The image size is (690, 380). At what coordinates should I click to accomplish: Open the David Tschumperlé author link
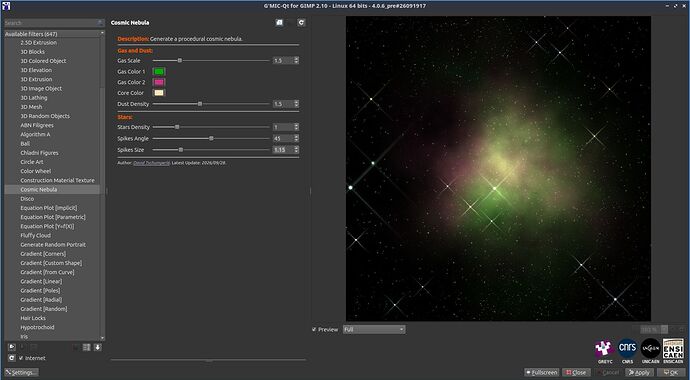151,163
